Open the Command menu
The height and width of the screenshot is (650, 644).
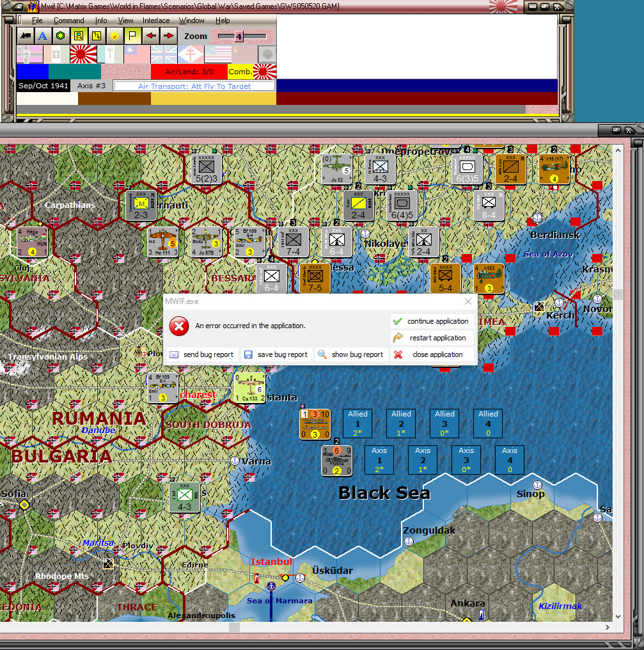pyautogui.click(x=68, y=20)
